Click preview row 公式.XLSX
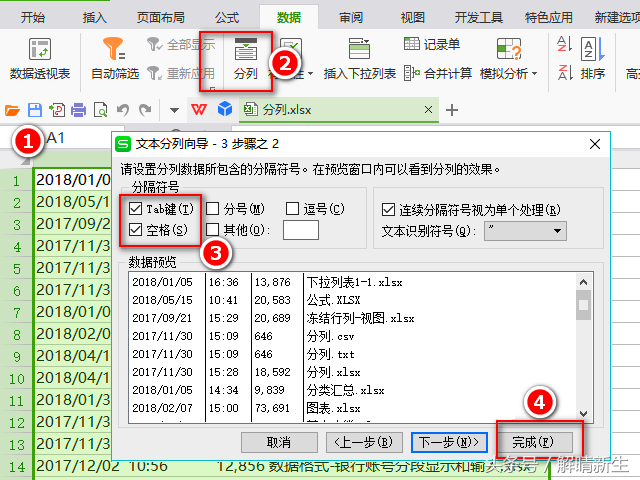The height and width of the screenshot is (480, 640). [x=333, y=300]
